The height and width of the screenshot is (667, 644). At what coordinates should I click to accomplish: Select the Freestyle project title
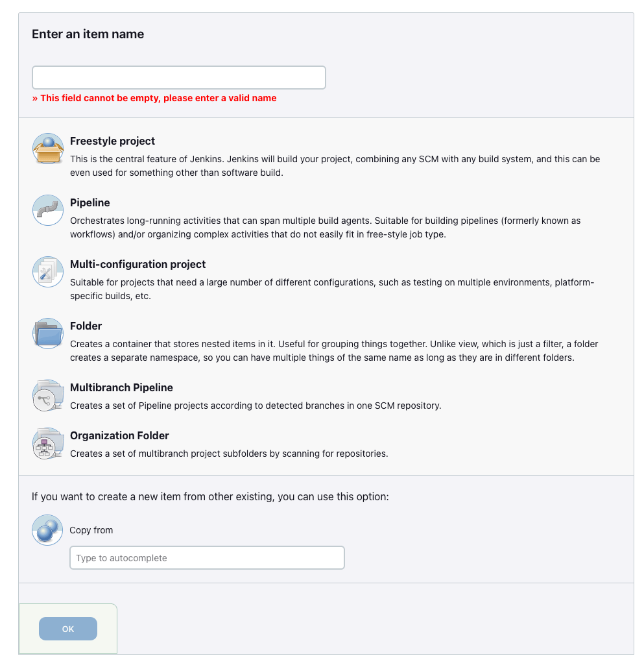pyautogui.click(x=112, y=141)
